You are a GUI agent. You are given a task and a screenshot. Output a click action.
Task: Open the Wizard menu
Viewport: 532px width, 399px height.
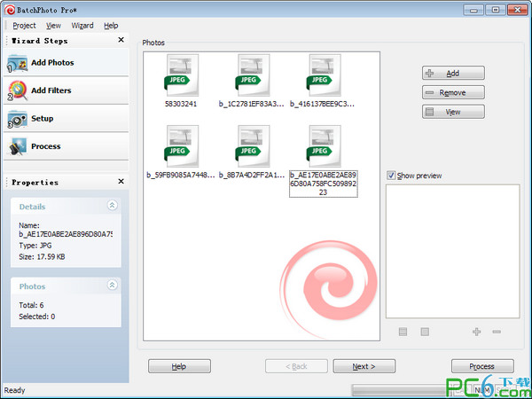[82, 26]
